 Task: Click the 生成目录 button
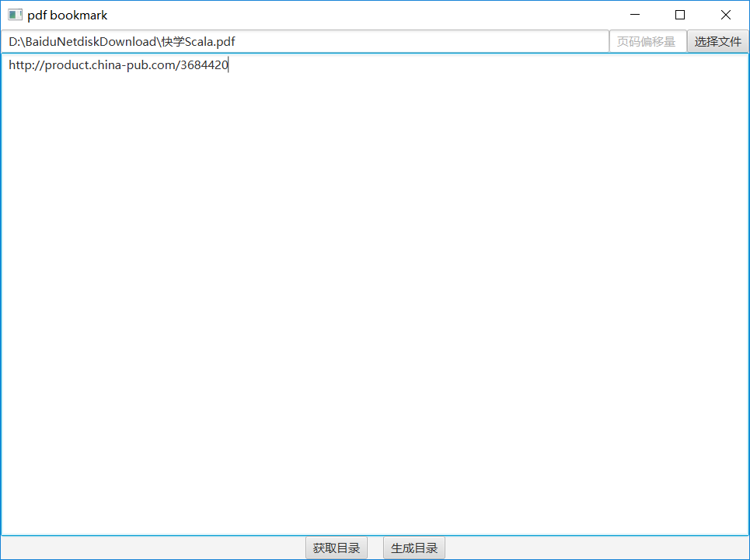(x=414, y=548)
